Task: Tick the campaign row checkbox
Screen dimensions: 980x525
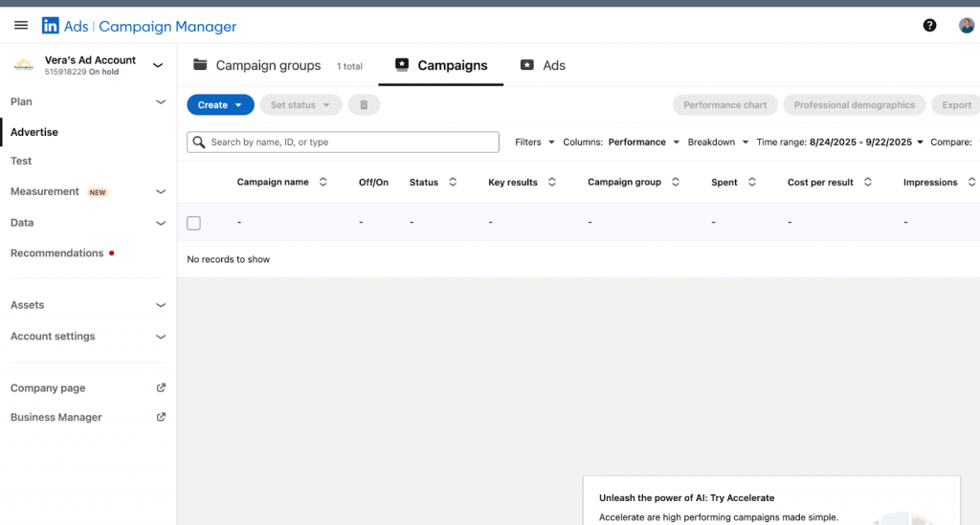Action: coord(194,223)
